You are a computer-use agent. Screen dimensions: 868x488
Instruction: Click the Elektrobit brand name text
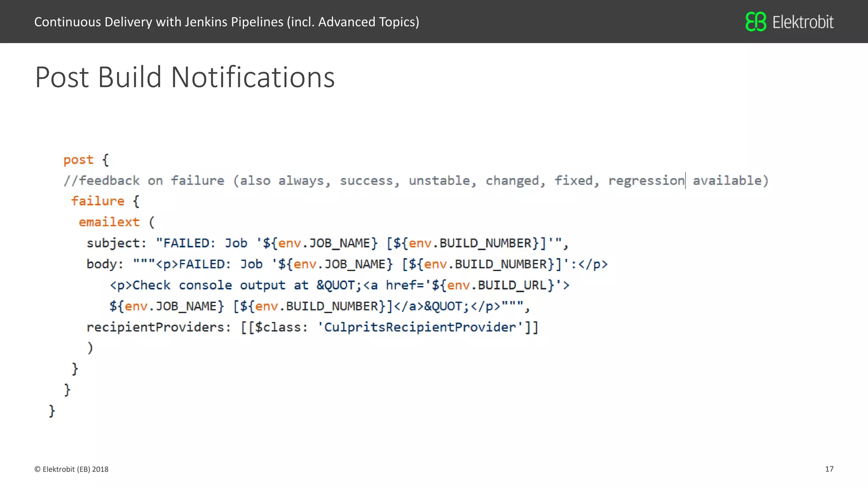(x=803, y=22)
